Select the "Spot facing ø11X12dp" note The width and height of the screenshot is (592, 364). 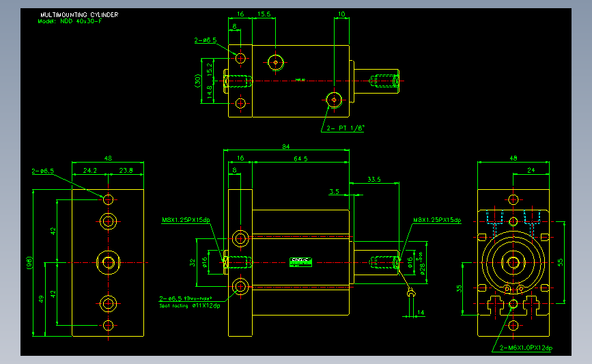[190, 305]
